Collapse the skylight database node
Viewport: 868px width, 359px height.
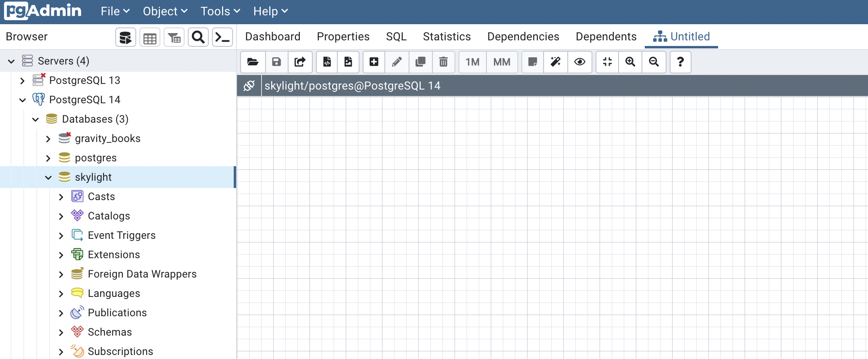(x=48, y=177)
